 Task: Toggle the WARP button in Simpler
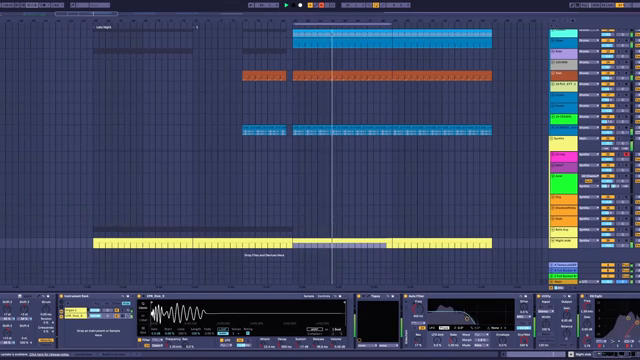pos(315,329)
